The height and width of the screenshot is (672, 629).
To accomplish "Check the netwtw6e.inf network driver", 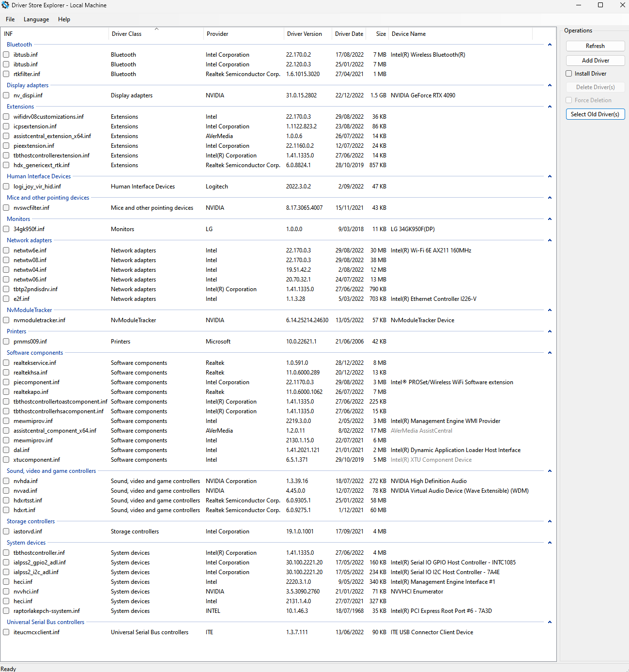I will pos(6,250).
